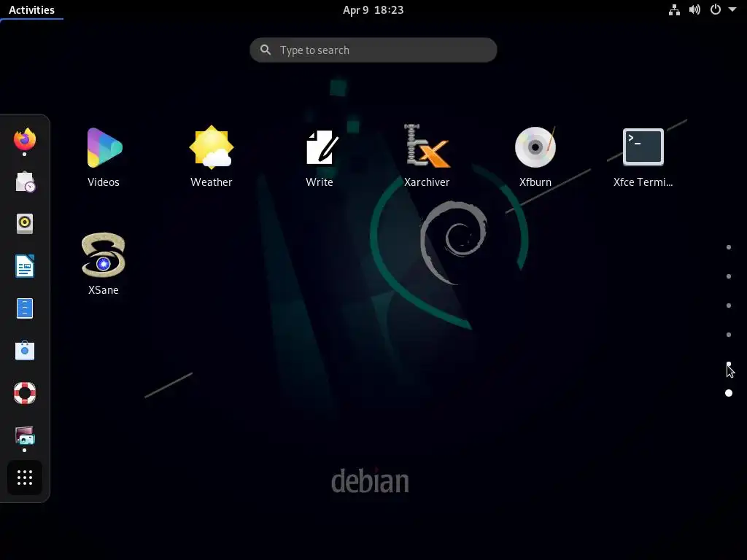This screenshot has height=560, width=747.
Task: Click the power icon in the top bar
Action: [x=716, y=10]
